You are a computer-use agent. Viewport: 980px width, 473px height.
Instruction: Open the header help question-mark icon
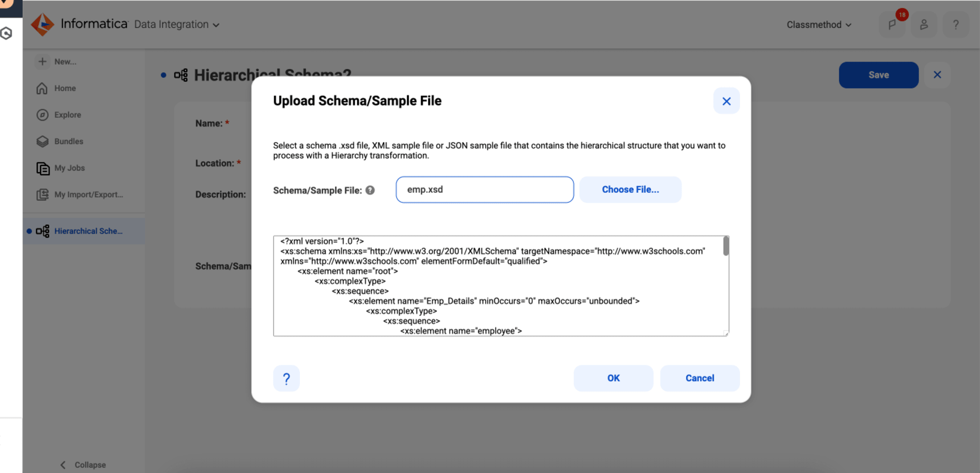955,24
